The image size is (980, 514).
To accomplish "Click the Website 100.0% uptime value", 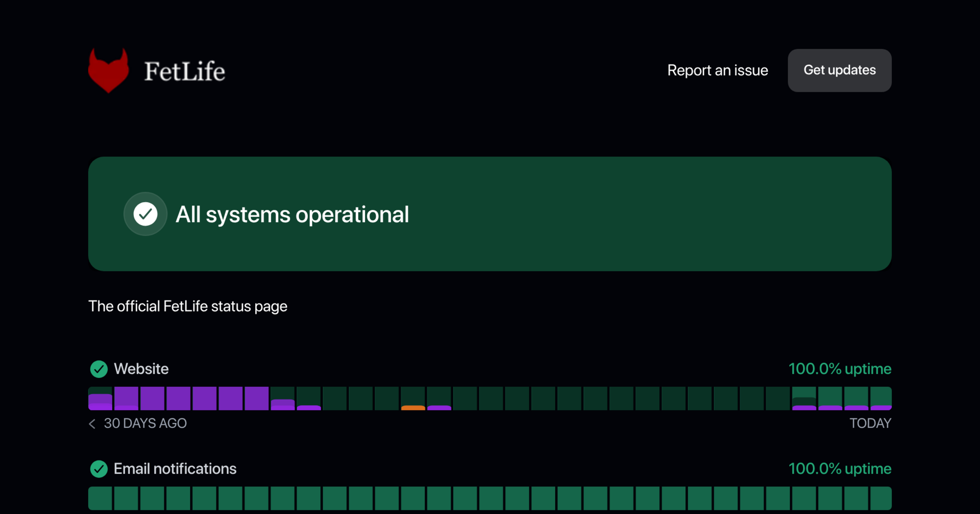I will pos(840,369).
